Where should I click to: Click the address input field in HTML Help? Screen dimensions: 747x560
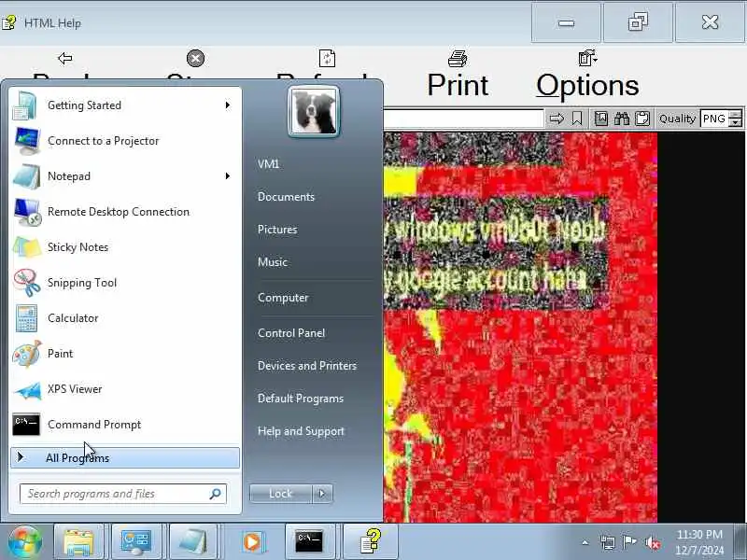click(x=464, y=119)
